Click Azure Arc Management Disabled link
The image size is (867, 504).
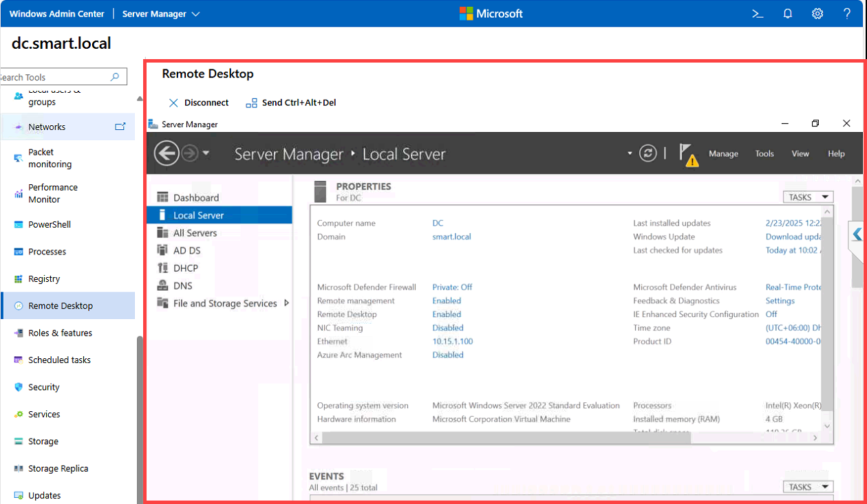pos(448,355)
